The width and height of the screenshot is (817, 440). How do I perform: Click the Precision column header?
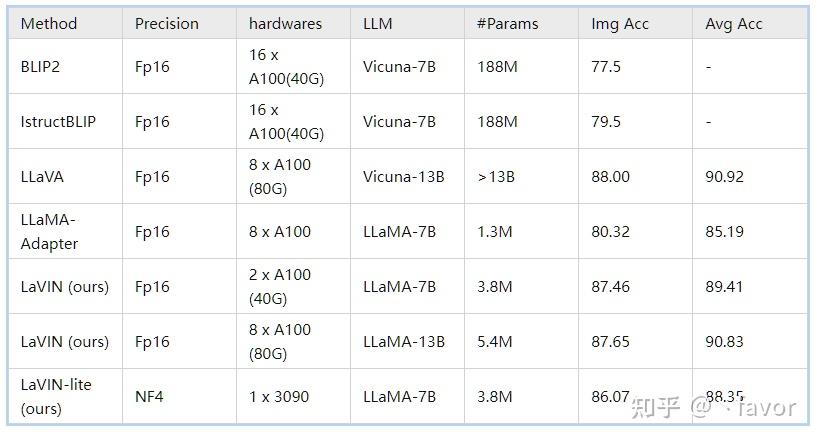pyautogui.click(x=167, y=24)
